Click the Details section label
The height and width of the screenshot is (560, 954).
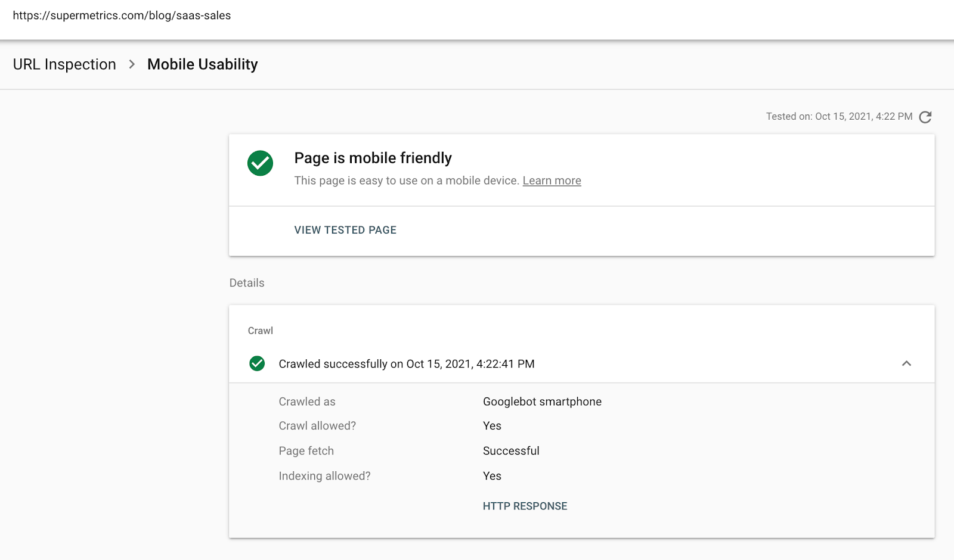pos(247,283)
